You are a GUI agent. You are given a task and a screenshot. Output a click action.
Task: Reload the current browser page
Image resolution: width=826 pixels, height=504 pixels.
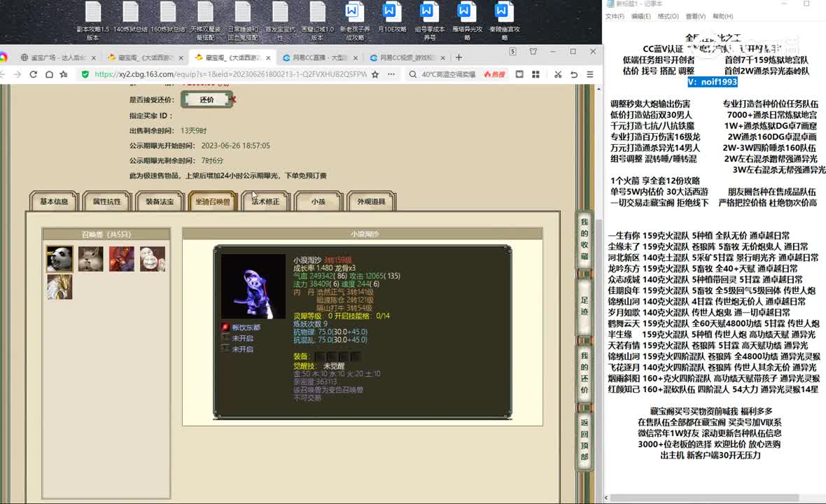click(33, 74)
